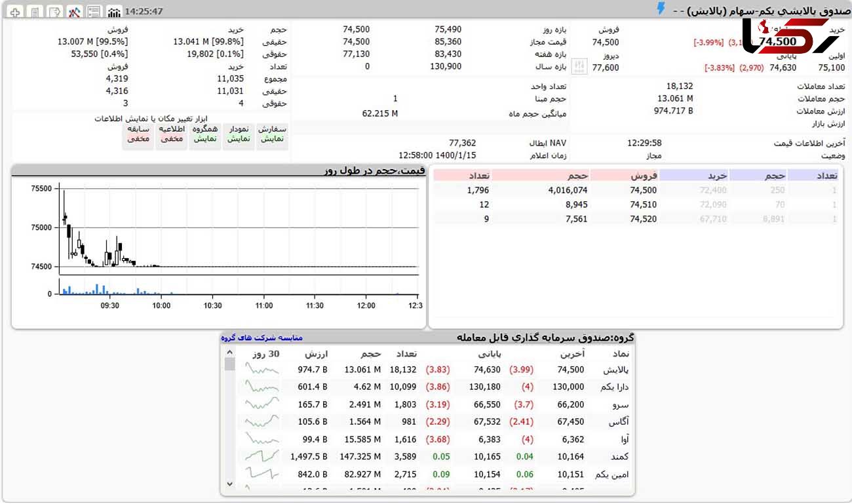Click week range high value 83,430
This screenshot has width=852, height=504.
448,54
